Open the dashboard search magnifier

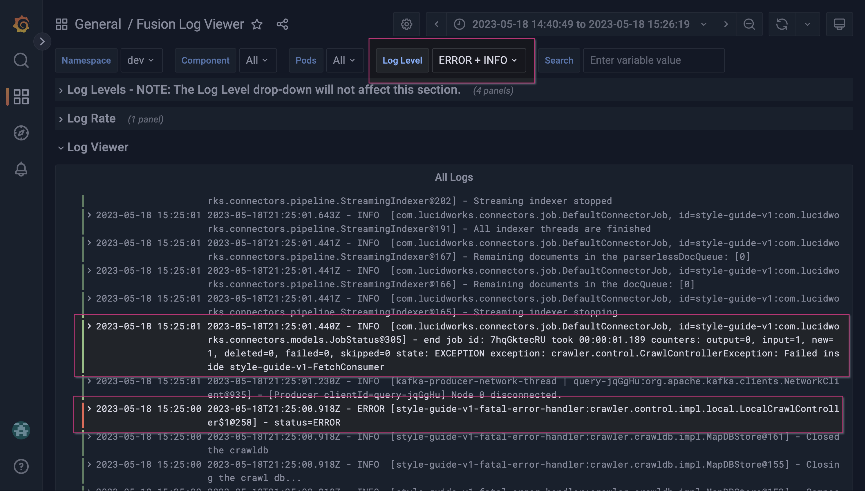click(21, 60)
